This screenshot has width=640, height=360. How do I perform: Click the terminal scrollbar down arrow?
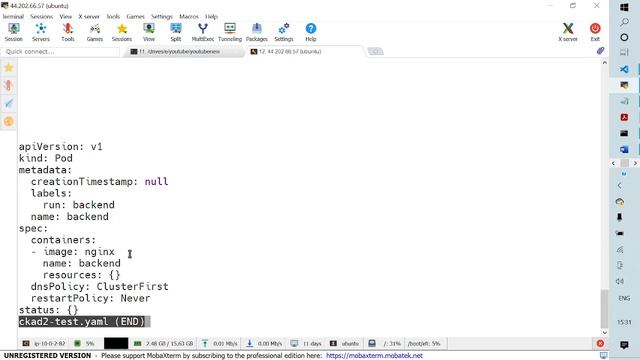click(x=604, y=332)
